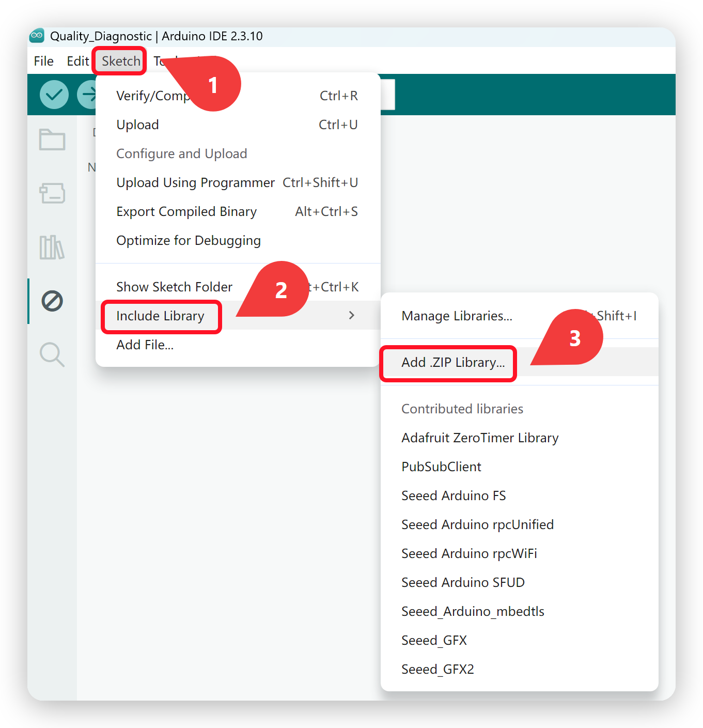Open the Boards Manager sidebar icon
Image resolution: width=703 pixels, height=728 pixels.
[52, 193]
